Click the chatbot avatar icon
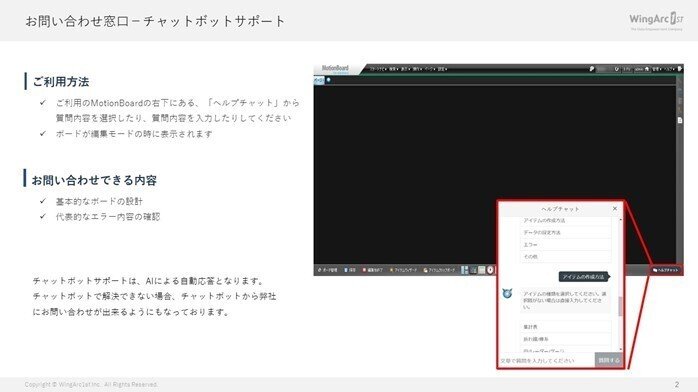Image resolution: width=698 pixels, height=392 pixels. coord(507,293)
